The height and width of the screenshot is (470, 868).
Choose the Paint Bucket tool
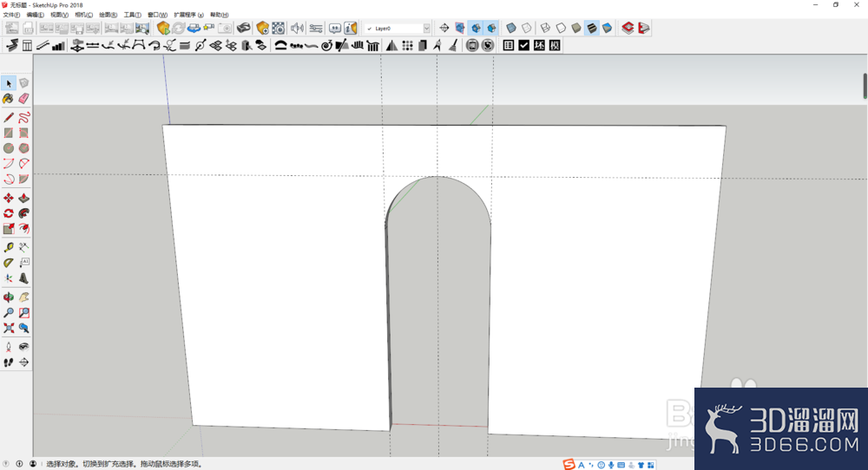[x=9, y=99]
